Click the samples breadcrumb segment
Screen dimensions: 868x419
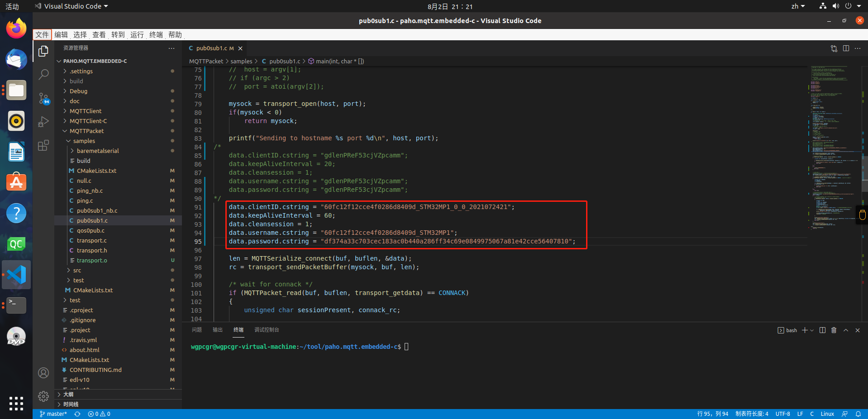(x=241, y=61)
